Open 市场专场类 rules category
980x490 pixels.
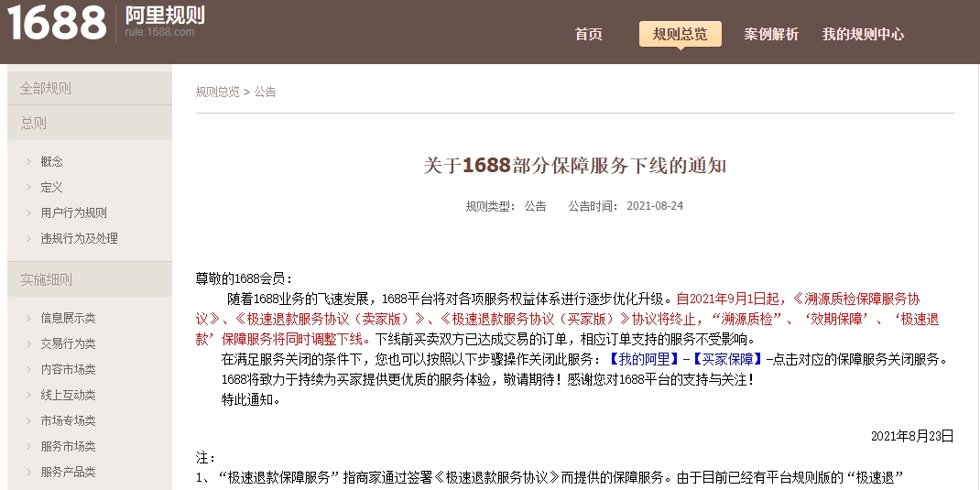tap(68, 420)
